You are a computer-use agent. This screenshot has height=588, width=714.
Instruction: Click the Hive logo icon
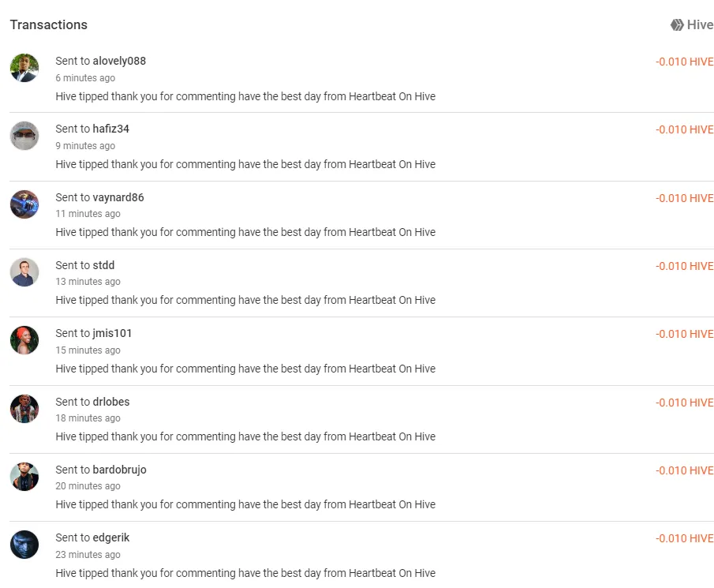pos(677,24)
